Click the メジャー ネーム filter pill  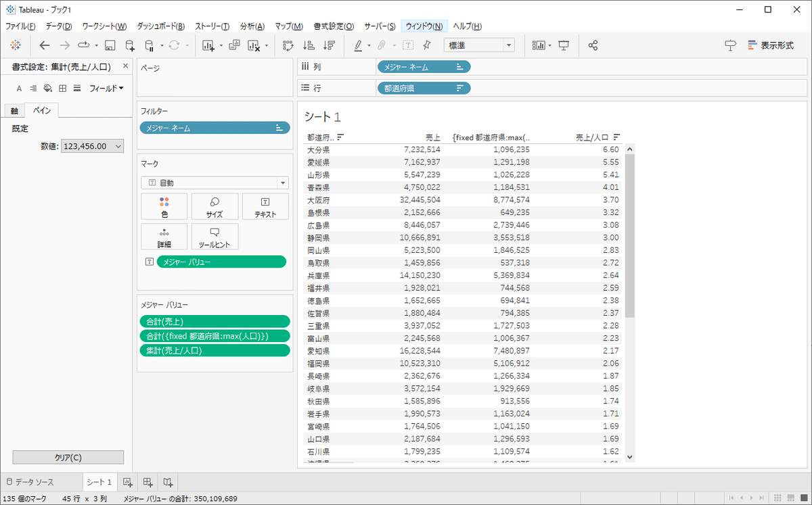(215, 128)
